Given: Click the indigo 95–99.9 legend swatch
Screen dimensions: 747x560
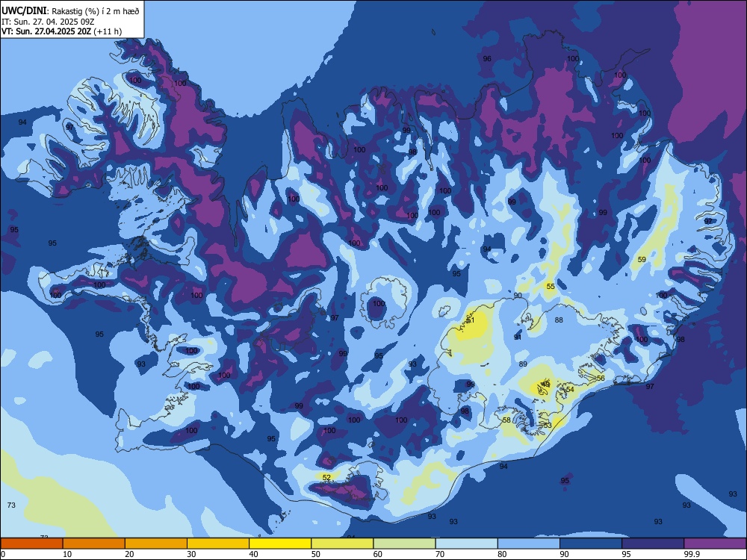Looking at the screenshot, I should point(653,544).
